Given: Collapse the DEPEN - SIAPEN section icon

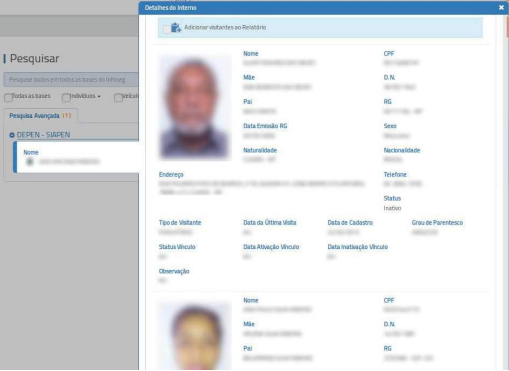Looking at the screenshot, I should (x=12, y=135).
